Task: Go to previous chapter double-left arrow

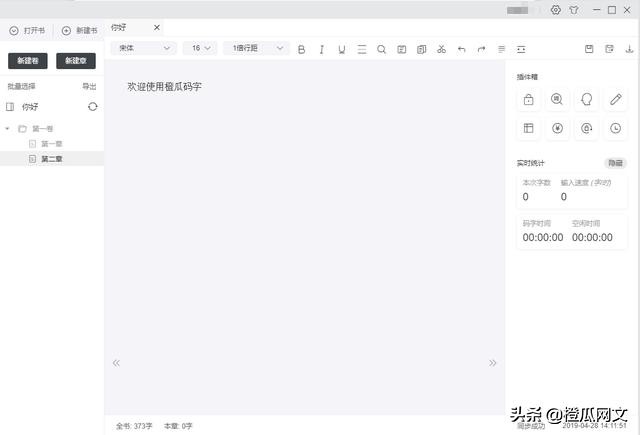Action: (116, 363)
